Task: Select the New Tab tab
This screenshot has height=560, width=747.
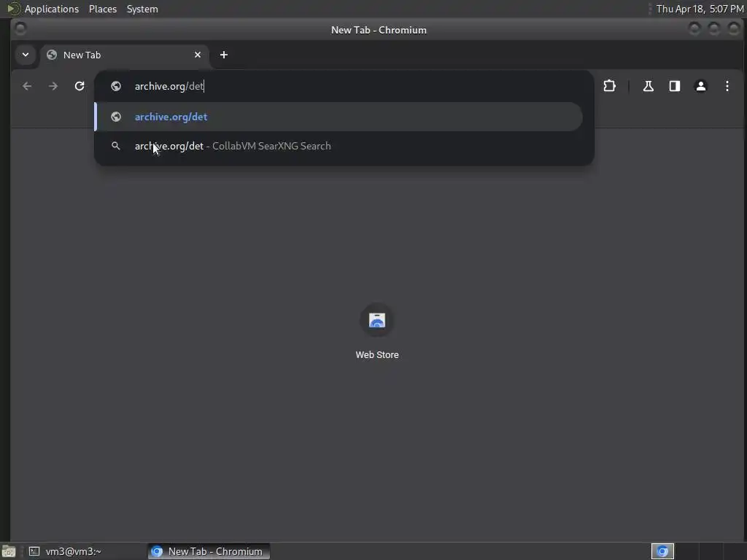Action: 124,55
